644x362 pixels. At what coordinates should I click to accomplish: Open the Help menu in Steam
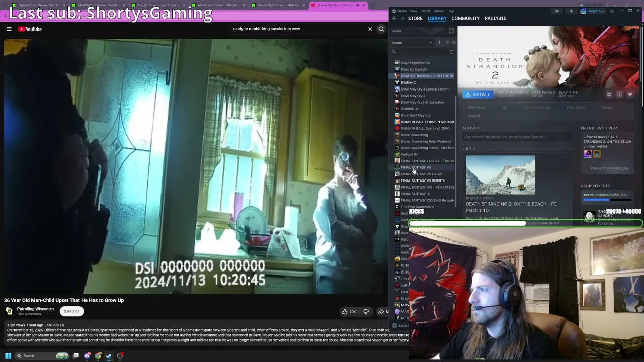coord(451,11)
